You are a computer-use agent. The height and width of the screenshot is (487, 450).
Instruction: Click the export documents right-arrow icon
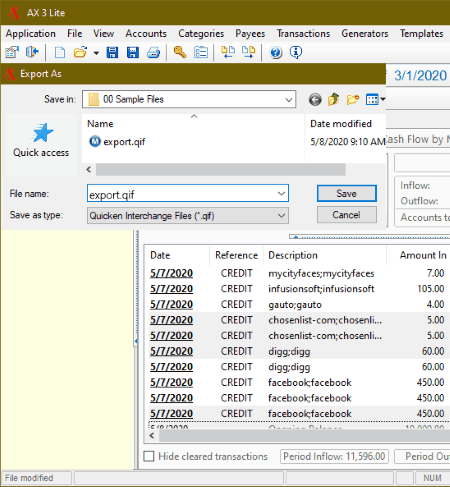coord(248,52)
